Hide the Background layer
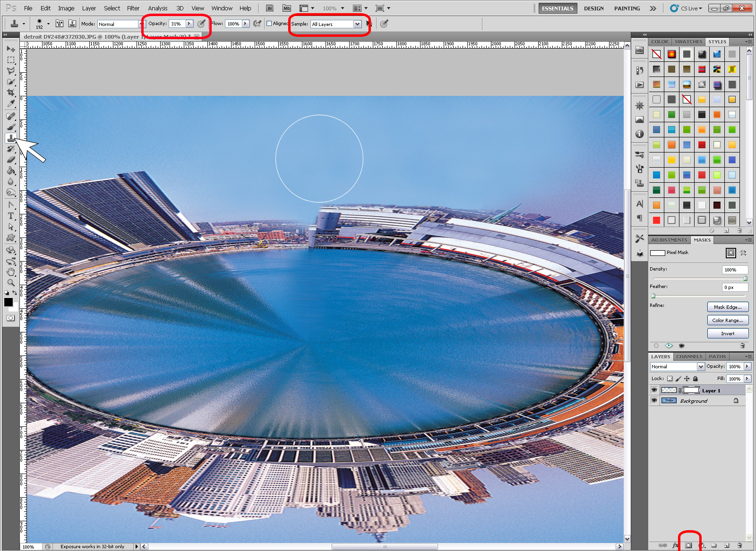 coord(654,400)
